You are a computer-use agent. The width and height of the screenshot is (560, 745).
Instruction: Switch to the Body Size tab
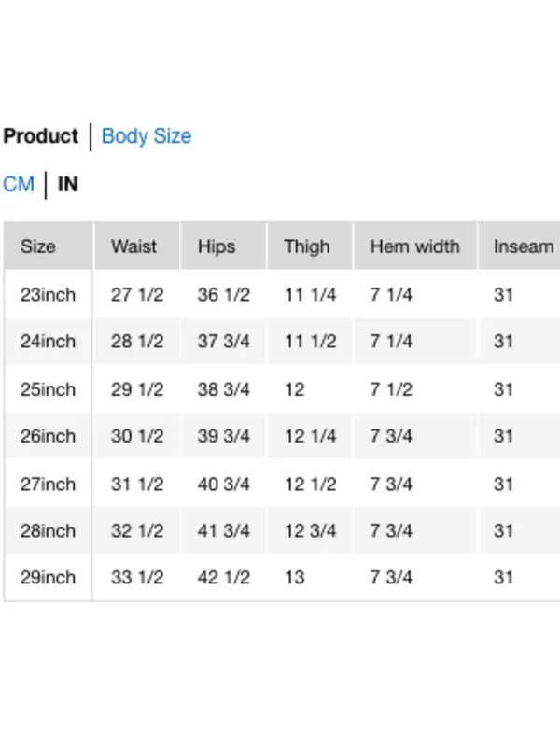tap(147, 136)
